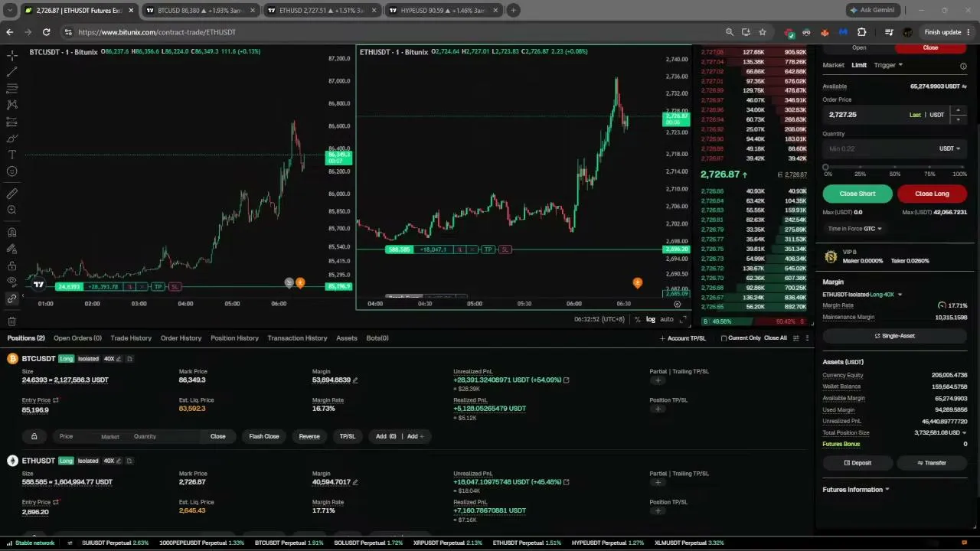The height and width of the screenshot is (551, 980).
Task: Hide all drawings with eye icon
Action: click(x=12, y=282)
